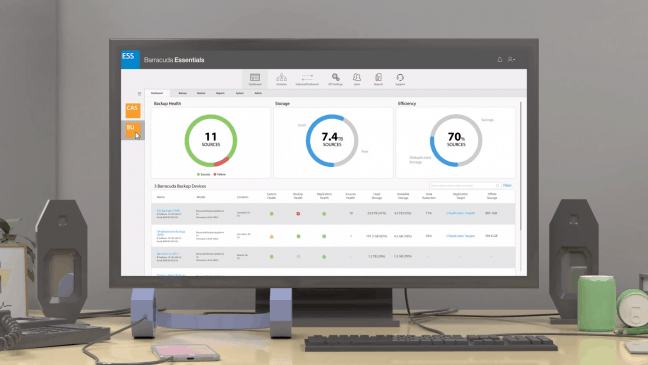Click HQ Backup green system health icon

point(272,214)
